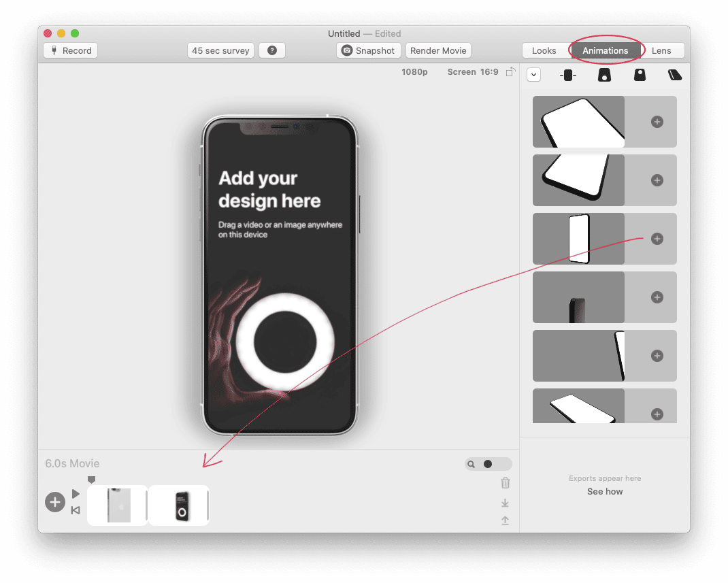Select the first timeline clip thumbnail
728x583 pixels.
(x=118, y=505)
